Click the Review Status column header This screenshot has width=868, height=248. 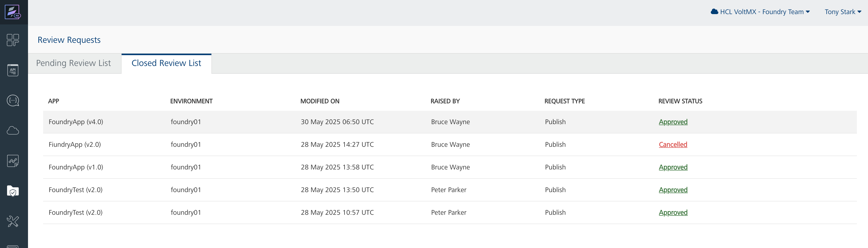(680, 101)
